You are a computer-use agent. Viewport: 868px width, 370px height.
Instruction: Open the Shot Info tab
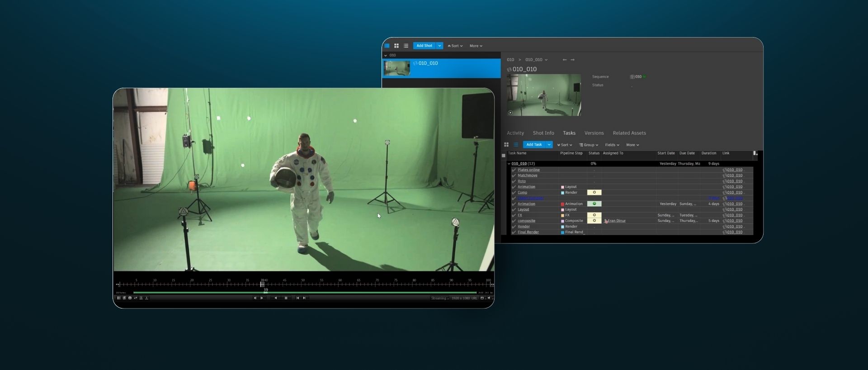pos(543,133)
